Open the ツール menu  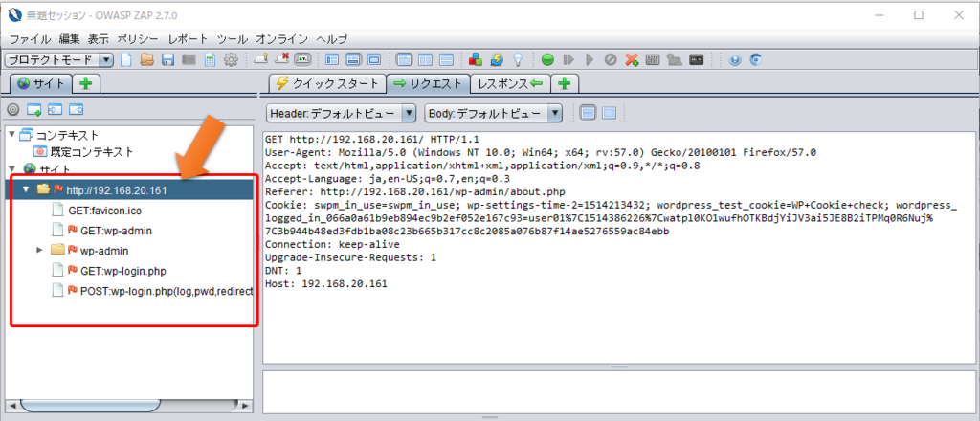pos(233,38)
